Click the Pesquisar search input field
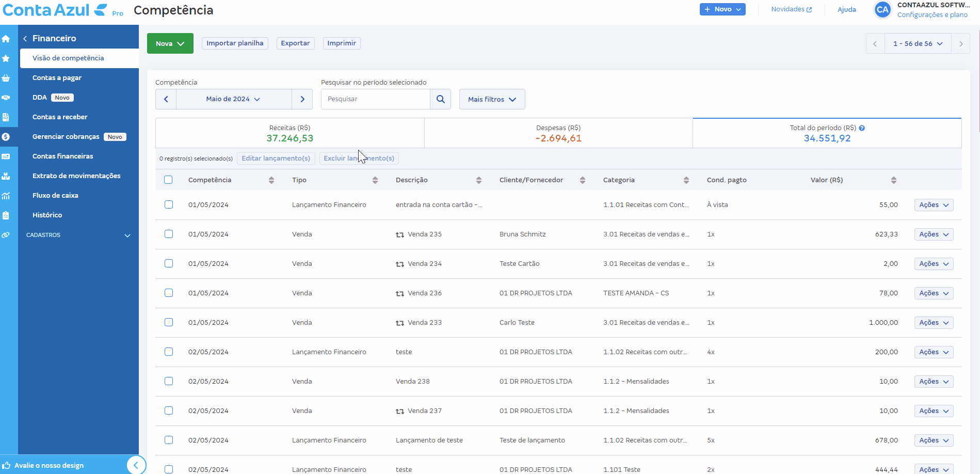 [x=375, y=99]
